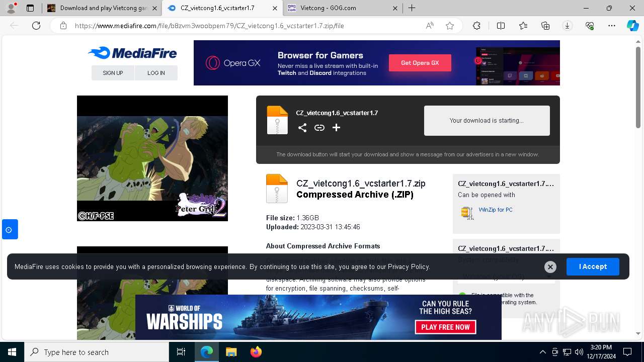Click the blue floating widget on left edge
Image resolution: width=644 pixels, height=362 pixels.
coord(10,229)
